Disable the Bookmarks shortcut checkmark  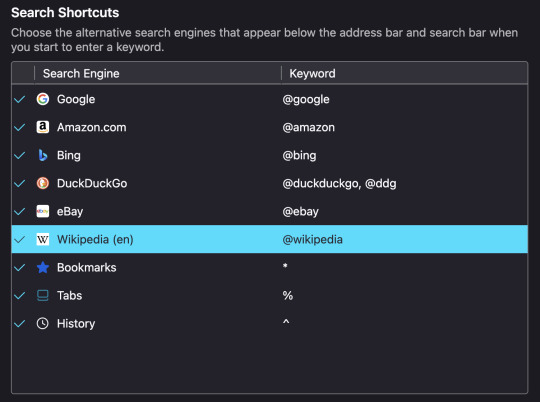(20, 267)
